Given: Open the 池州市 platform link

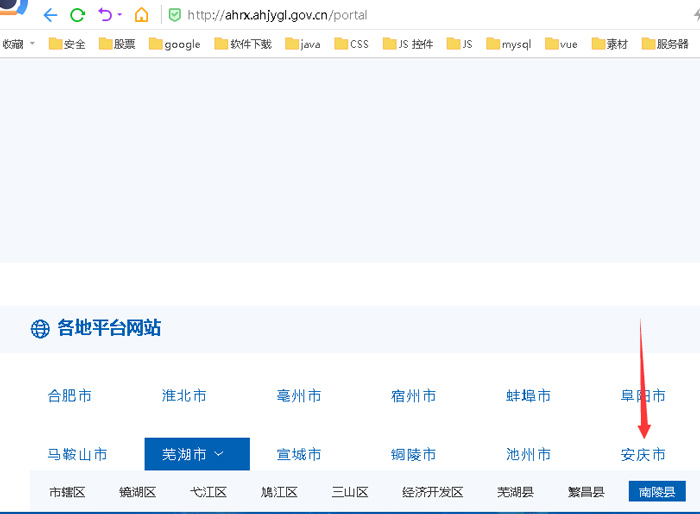Looking at the screenshot, I should click(528, 455).
